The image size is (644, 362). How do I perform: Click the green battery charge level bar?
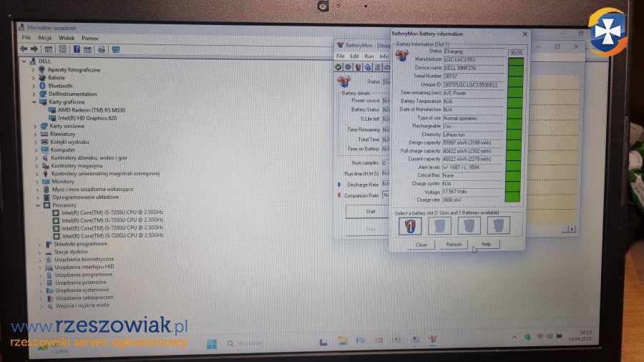pos(514,129)
